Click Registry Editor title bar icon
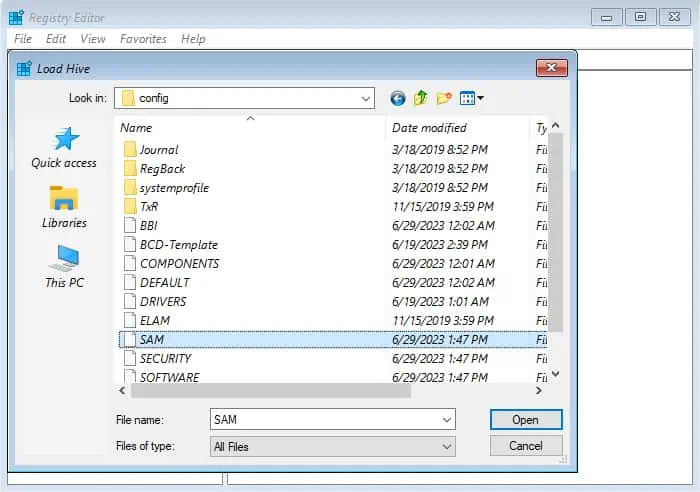This screenshot has width=700, height=492. pos(17,17)
